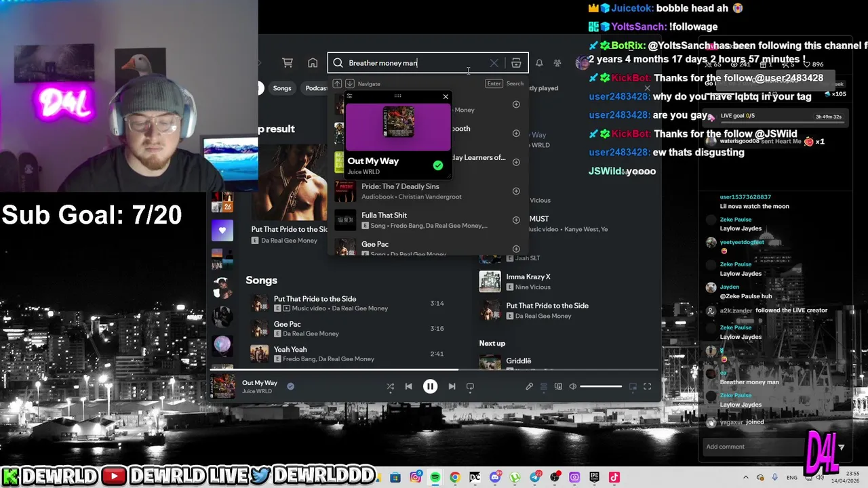Open Juice WRLD artist link in player bar
Screen dimensions: 868x488
click(257, 392)
